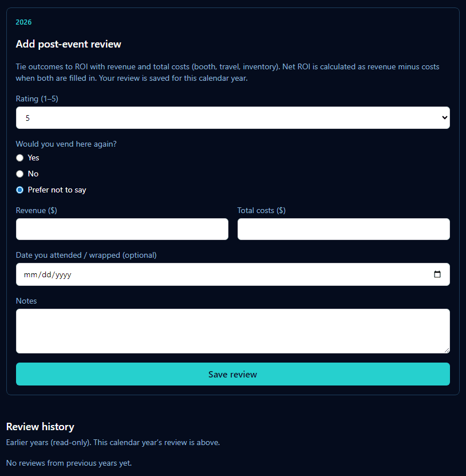This screenshot has height=476, width=466.
Task: Click the Notes text area
Action: click(x=232, y=331)
